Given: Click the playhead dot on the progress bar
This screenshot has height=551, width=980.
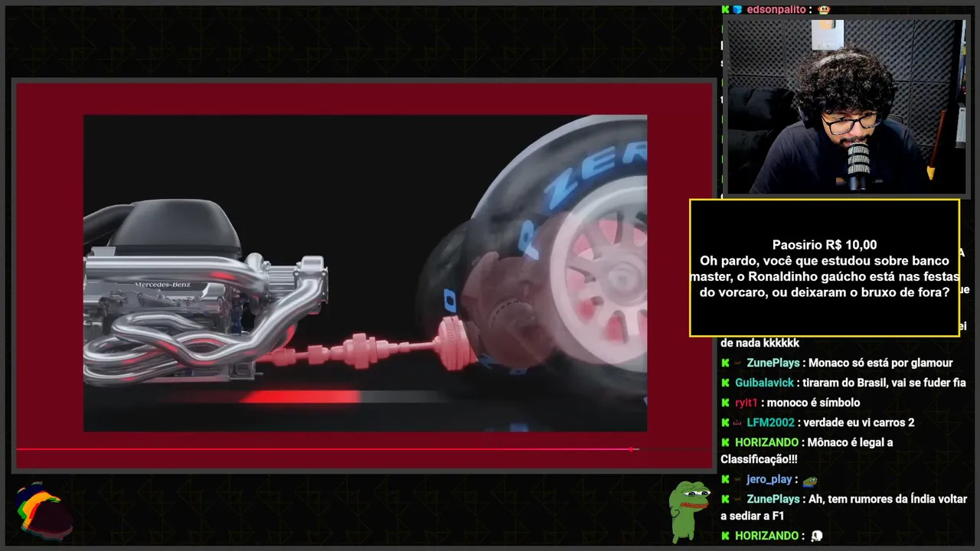Looking at the screenshot, I should (632, 449).
